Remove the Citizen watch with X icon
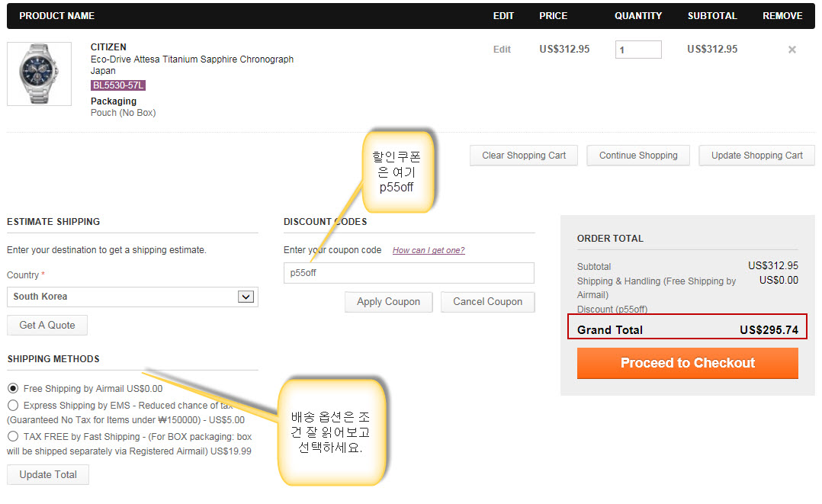Image resolution: width=822 pixels, height=504 pixels. coord(791,50)
